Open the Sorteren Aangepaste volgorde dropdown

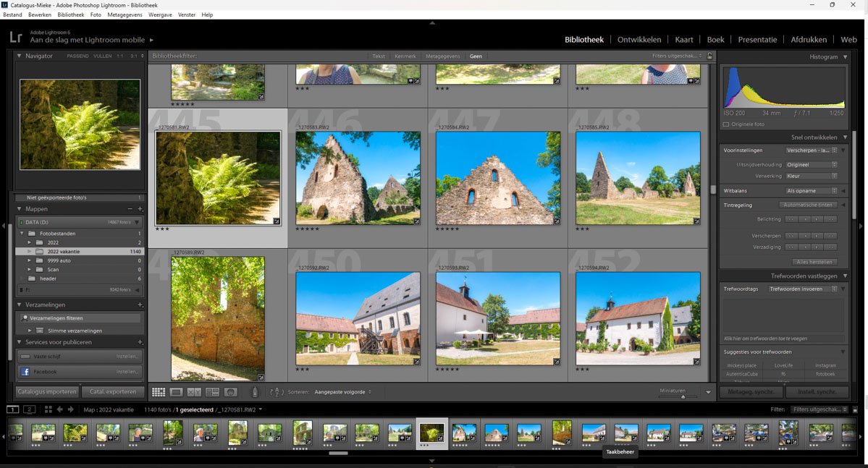[342, 392]
